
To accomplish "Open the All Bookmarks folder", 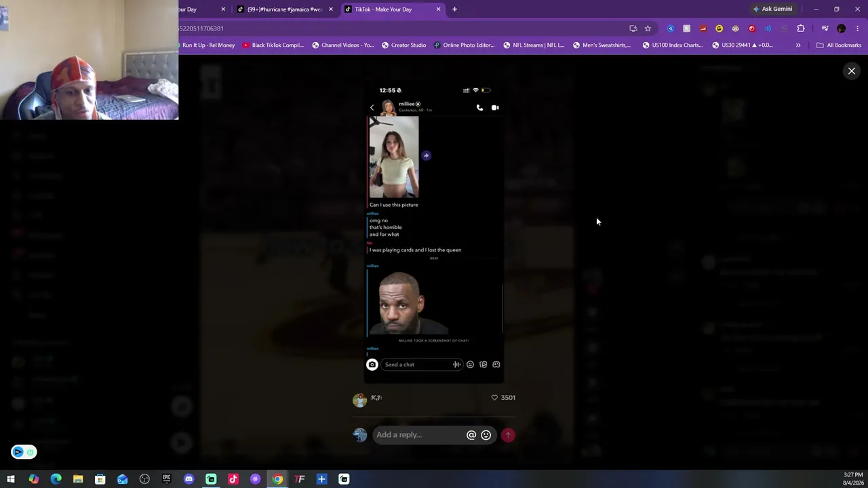I will tap(839, 45).
